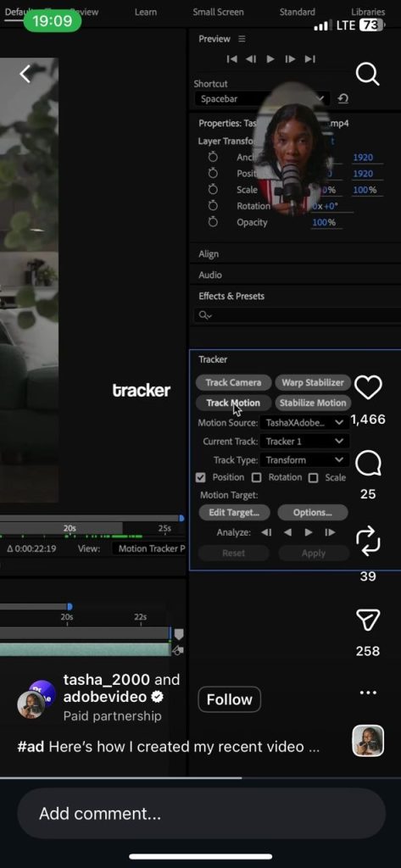The width and height of the screenshot is (401, 868).
Task: Reset shortcut with the revert icon
Action: coord(343,99)
